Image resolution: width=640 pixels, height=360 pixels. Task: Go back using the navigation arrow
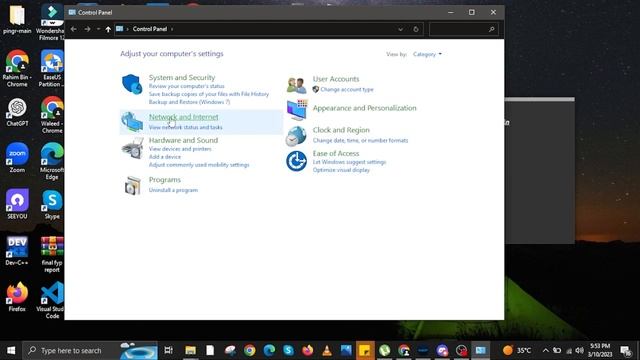coord(73,29)
